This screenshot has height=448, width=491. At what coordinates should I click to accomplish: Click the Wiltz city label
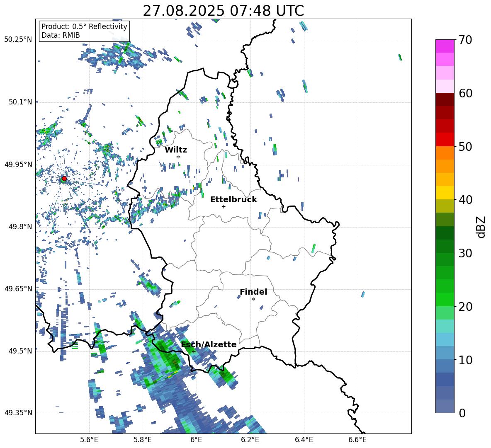tap(176, 150)
